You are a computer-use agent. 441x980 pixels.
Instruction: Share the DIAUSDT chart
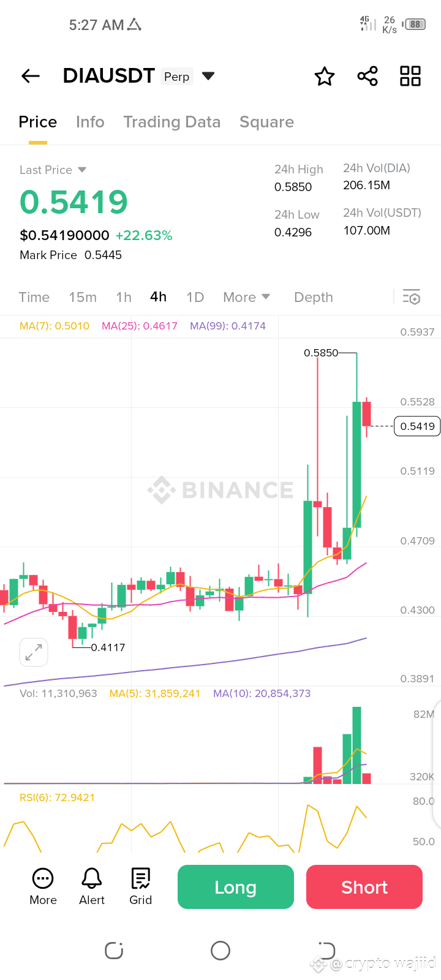coord(367,76)
